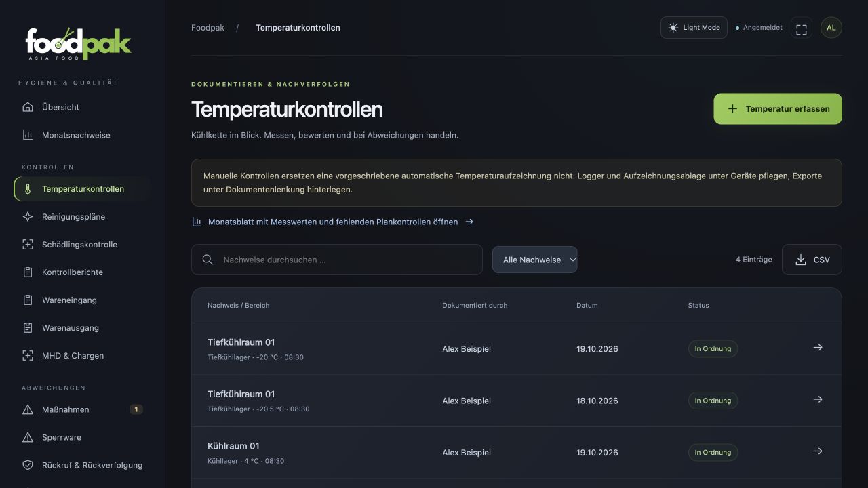This screenshot has width=868, height=488.
Task: Click the warning triangle beside Sperrware
Action: [x=28, y=437]
